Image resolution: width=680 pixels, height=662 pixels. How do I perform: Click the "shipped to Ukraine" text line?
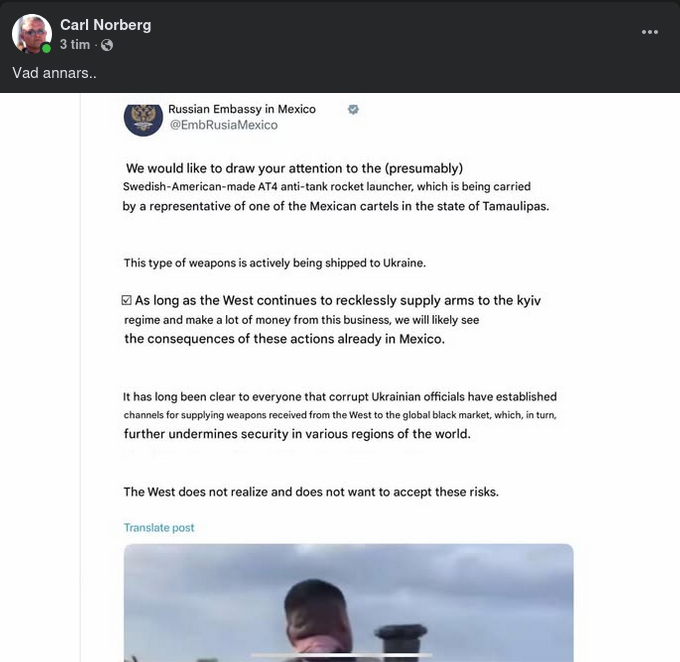tap(275, 263)
